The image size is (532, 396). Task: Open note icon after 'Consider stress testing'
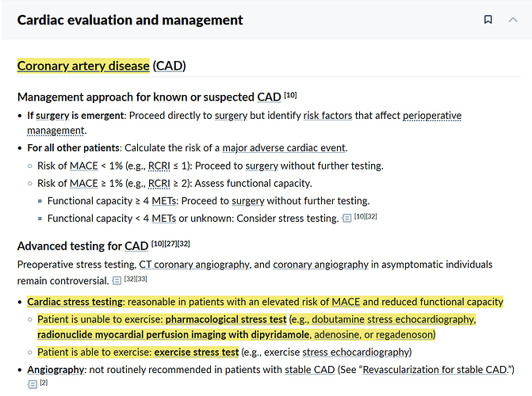pyautogui.click(x=346, y=218)
